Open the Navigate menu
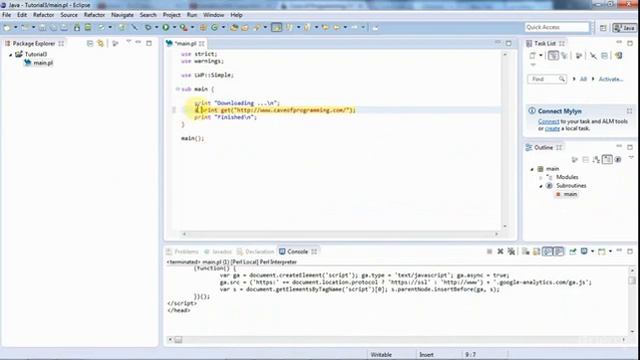The image size is (640, 360). click(x=122, y=15)
